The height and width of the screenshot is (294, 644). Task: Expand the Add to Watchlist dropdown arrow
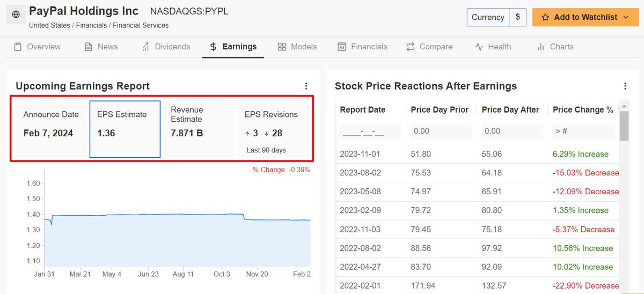[x=626, y=17]
